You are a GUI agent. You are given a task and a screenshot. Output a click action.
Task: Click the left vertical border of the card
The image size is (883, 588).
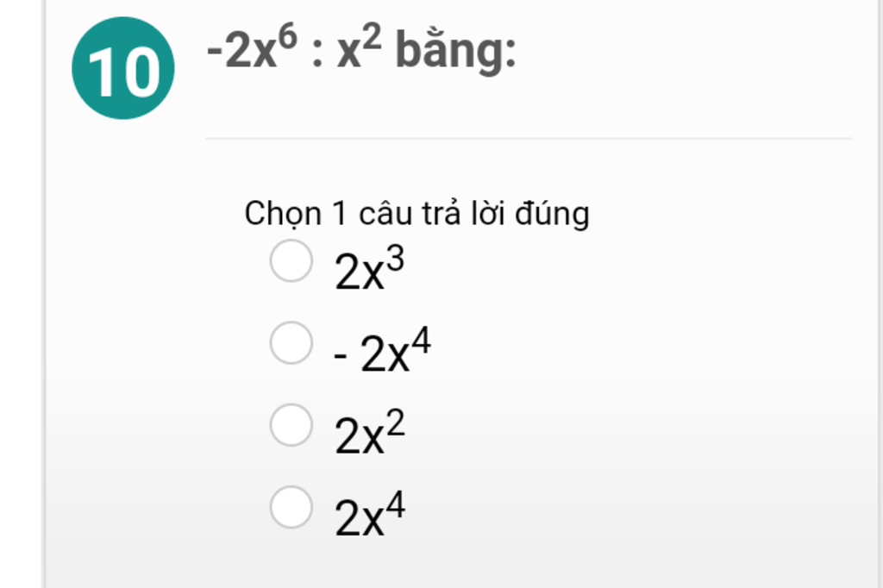tap(44, 294)
